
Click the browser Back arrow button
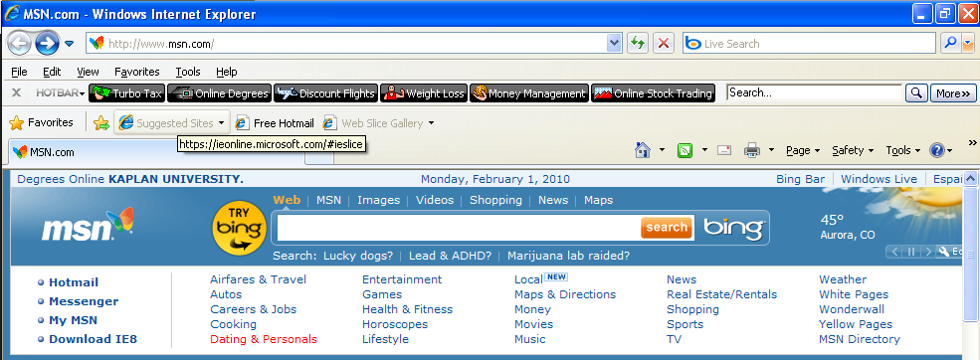[x=19, y=43]
